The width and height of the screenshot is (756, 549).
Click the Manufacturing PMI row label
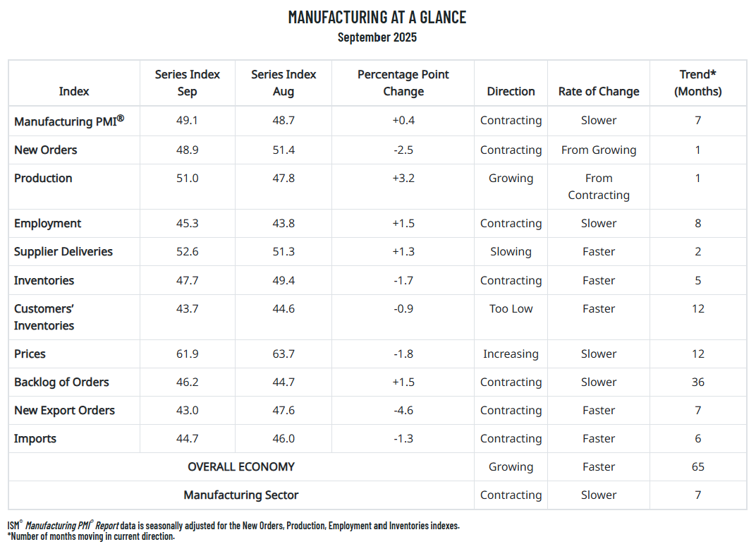pyautogui.click(x=69, y=121)
